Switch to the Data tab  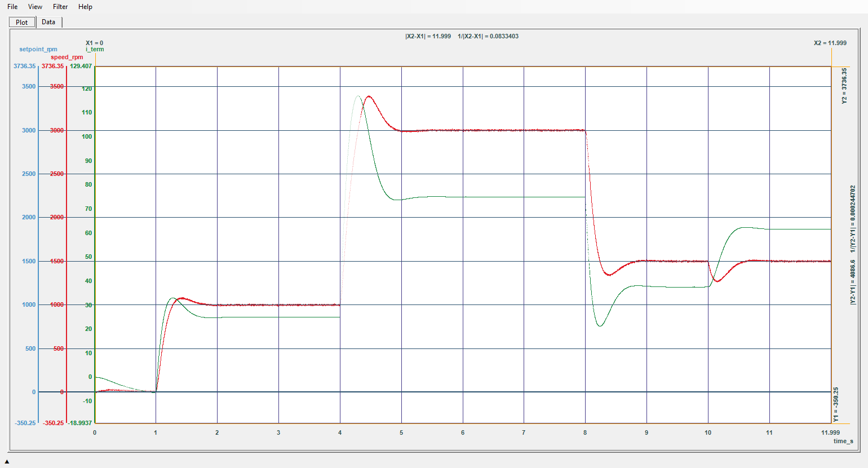click(x=48, y=22)
